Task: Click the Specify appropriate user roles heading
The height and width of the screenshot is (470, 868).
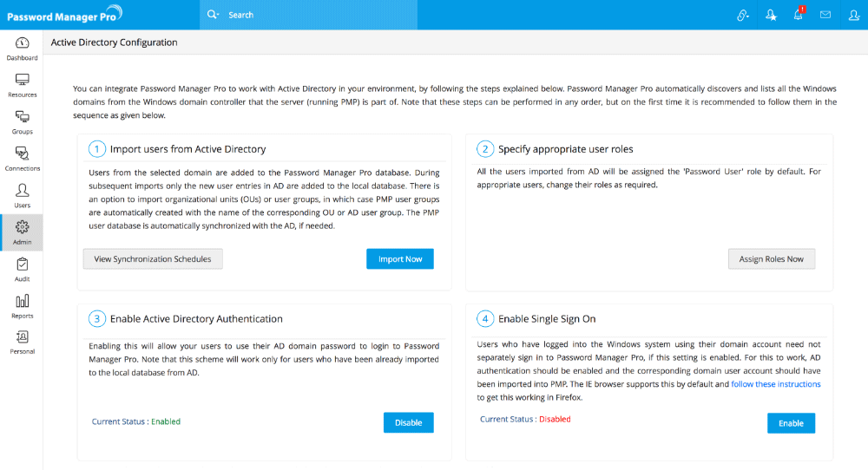Action: click(565, 149)
